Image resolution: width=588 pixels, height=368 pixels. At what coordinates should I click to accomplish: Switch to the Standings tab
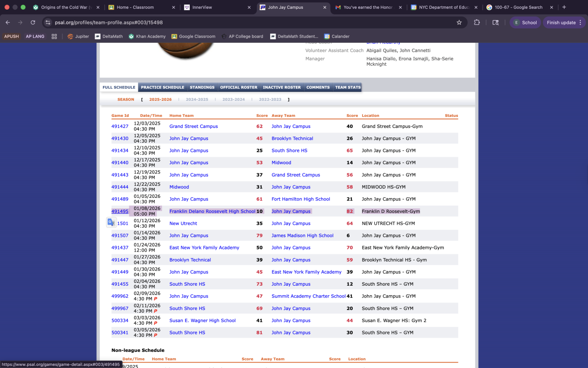point(202,87)
